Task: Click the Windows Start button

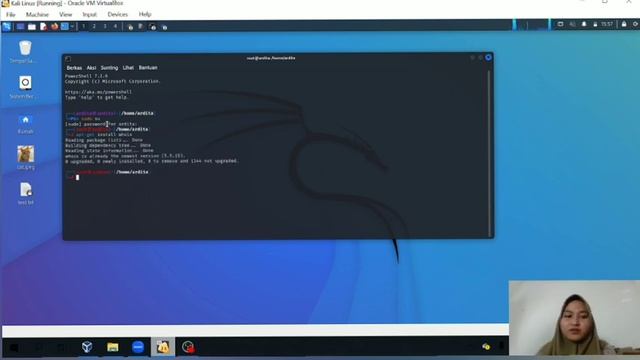Action: [13, 348]
